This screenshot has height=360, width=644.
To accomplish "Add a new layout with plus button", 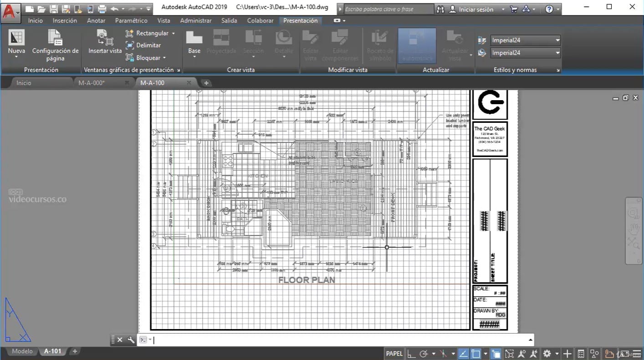I will click(75, 351).
